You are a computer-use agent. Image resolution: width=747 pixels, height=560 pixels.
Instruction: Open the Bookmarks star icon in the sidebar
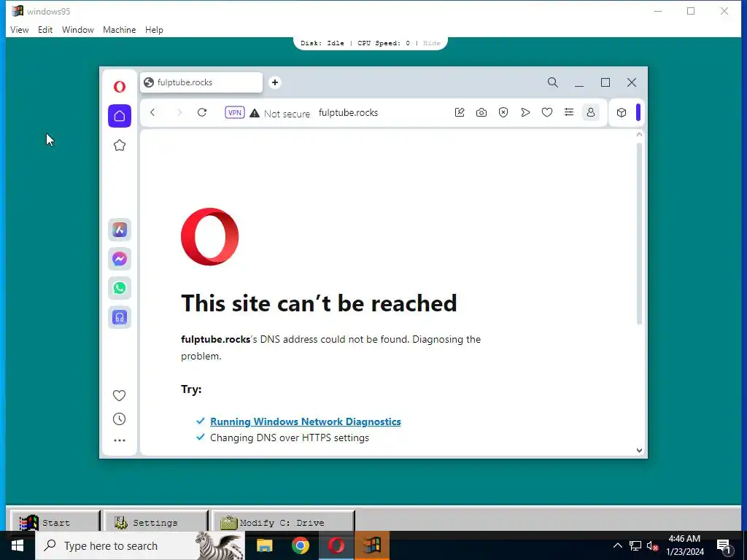[x=120, y=145]
